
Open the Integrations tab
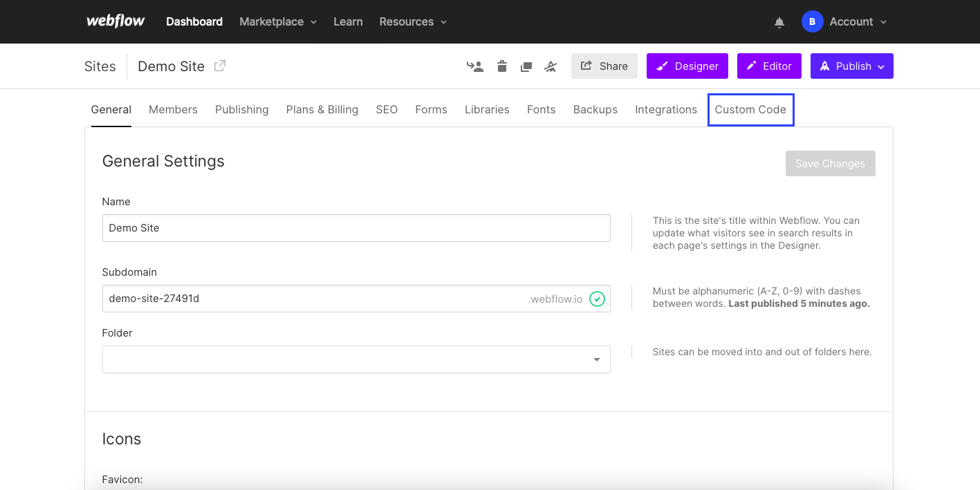pos(666,109)
